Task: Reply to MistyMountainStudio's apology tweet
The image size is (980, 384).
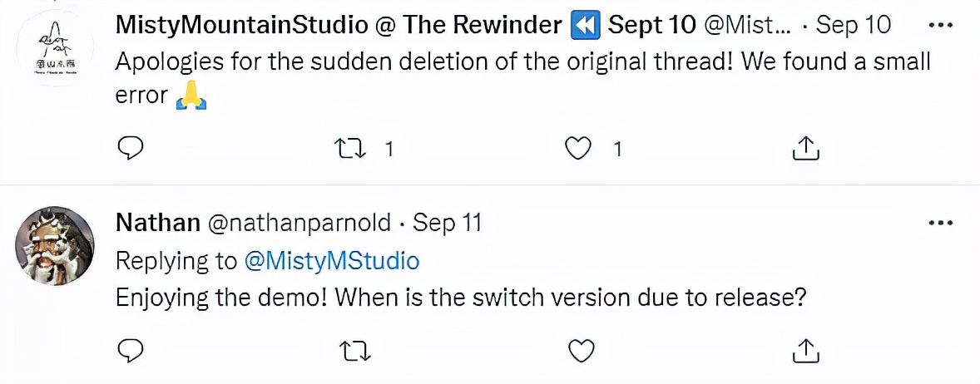Action: 131,148
